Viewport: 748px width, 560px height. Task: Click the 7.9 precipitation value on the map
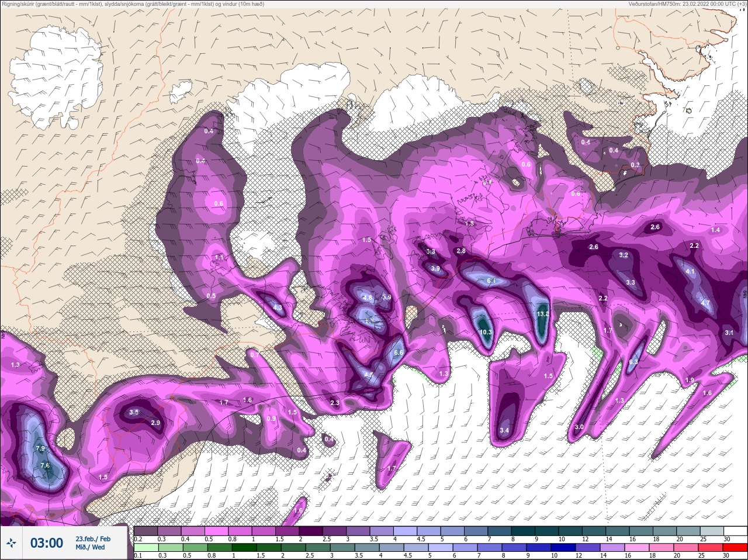[40, 448]
